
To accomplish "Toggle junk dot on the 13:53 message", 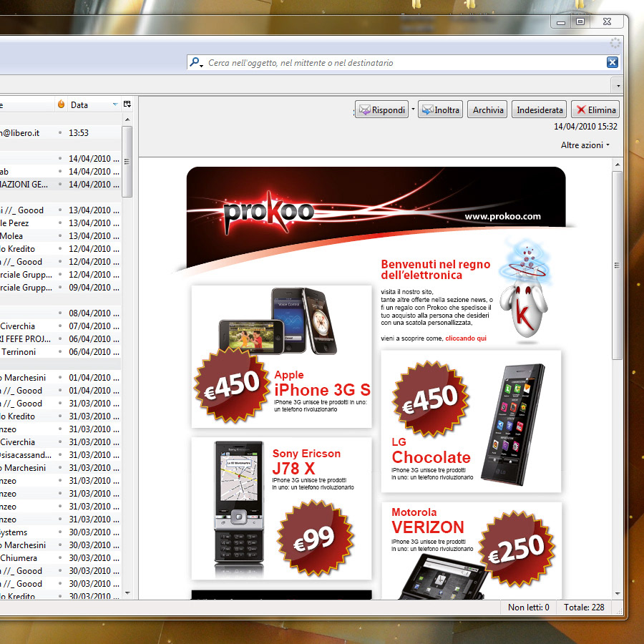I will (60, 132).
